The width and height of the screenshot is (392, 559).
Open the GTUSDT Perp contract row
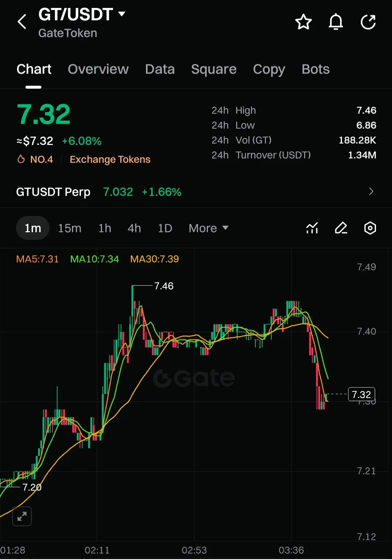(x=196, y=192)
